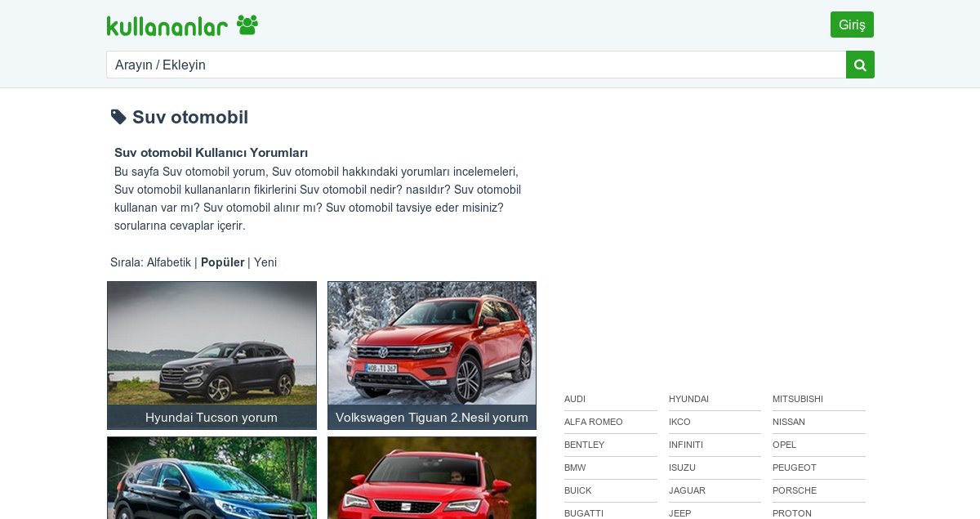Click the green search magnifier button
Screen dimensions: 980x519
pos(860,65)
